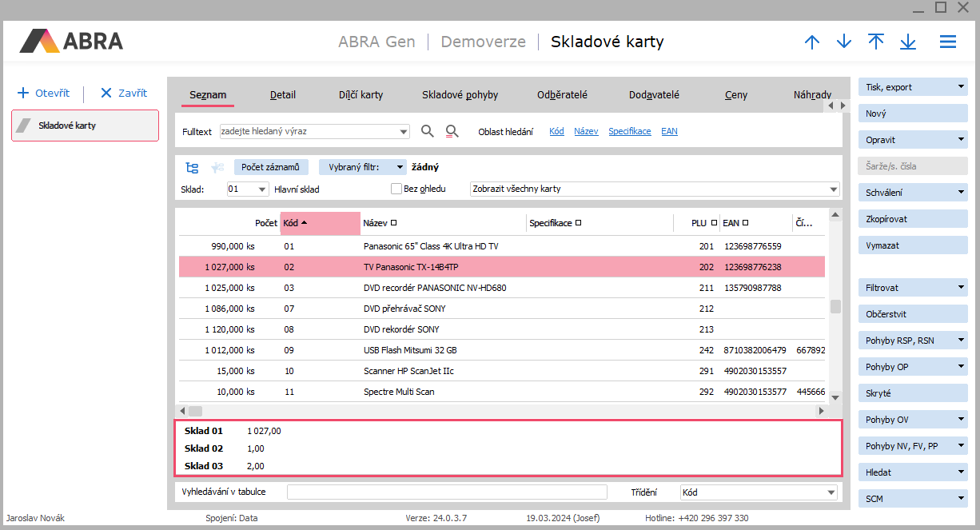This screenshot has height=530, width=980.
Task: Click the ABRA logo
Action: (71, 41)
